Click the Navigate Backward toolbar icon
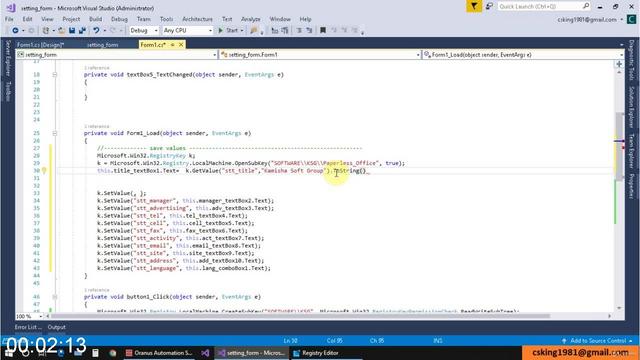This screenshot has height=360, width=640. pyautogui.click(x=16, y=31)
